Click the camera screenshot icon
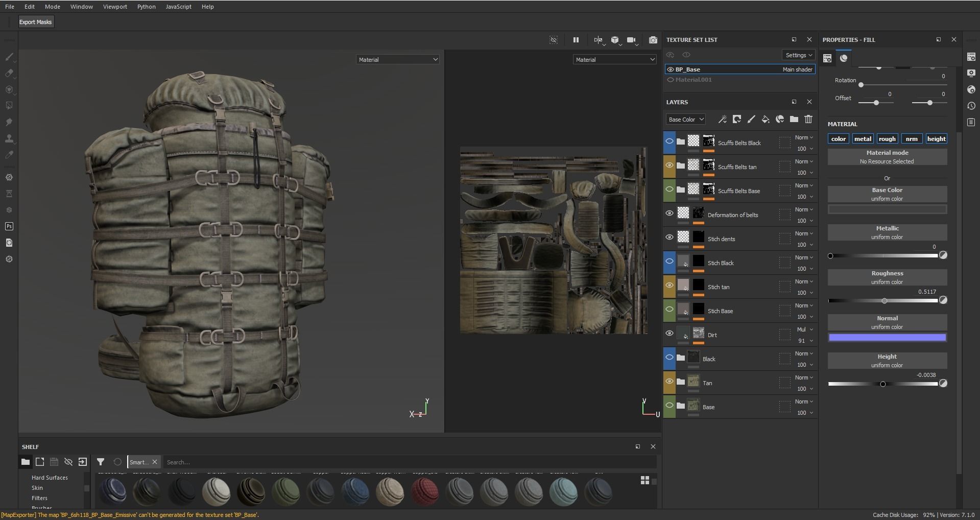 (653, 40)
